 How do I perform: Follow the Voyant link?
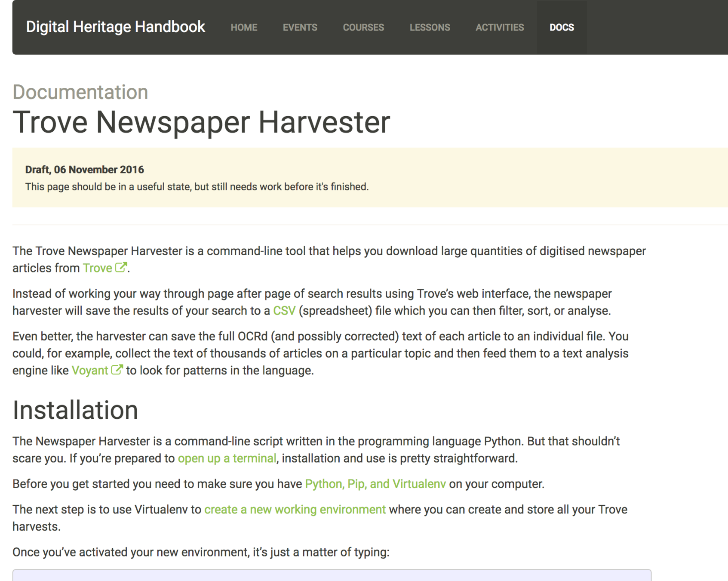click(90, 371)
